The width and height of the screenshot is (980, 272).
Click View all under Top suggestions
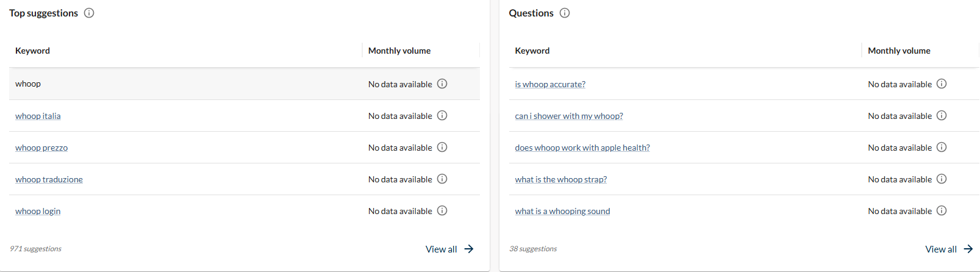(441, 249)
